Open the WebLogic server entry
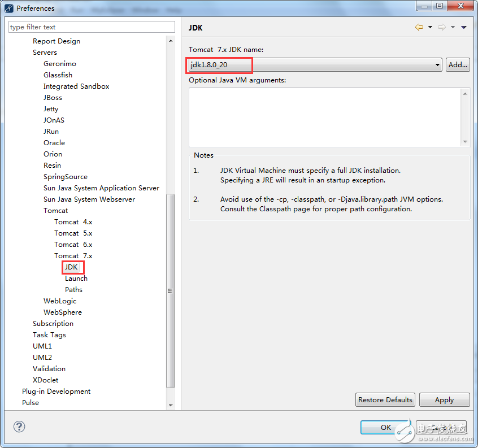 pyautogui.click(x=60, y=301)
